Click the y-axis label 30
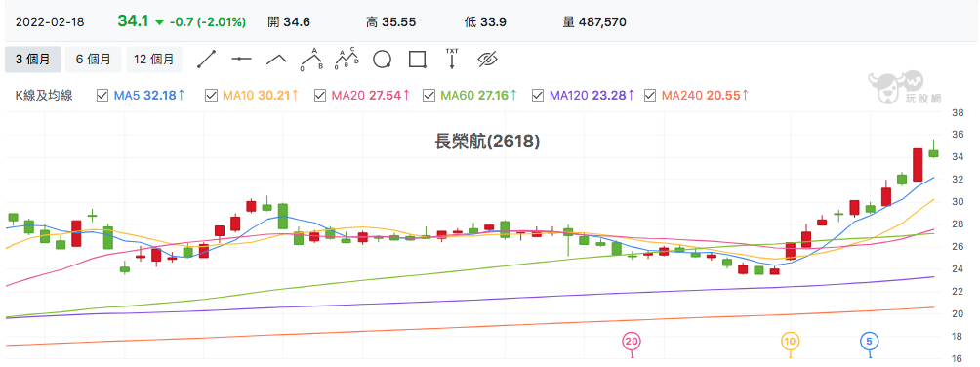 (957, 202)
